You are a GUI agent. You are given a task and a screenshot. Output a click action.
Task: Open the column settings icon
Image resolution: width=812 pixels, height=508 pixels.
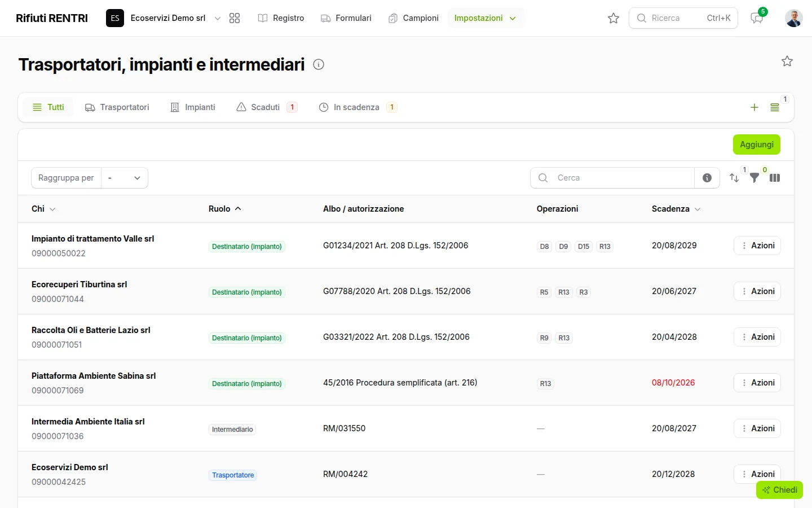coord(775,178)
